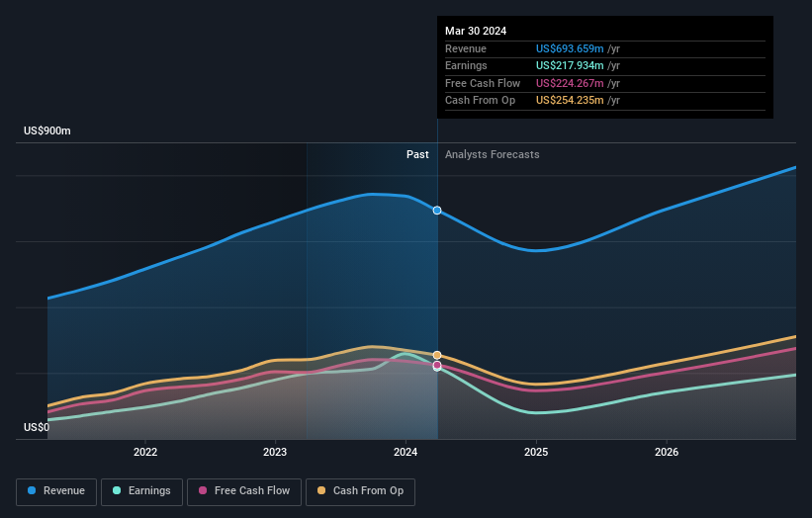
Task: Toggle the Cash From Op legend button
Action: pos(360,491)
